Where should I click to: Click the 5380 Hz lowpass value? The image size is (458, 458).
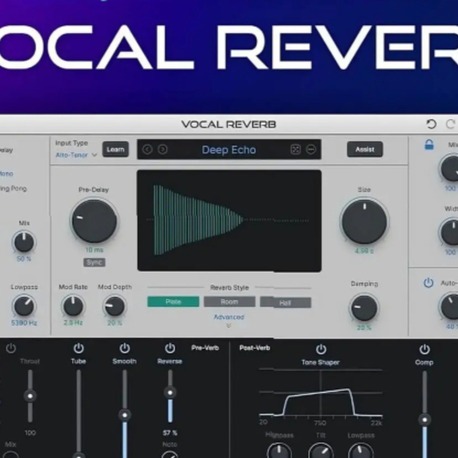[24, 323]
